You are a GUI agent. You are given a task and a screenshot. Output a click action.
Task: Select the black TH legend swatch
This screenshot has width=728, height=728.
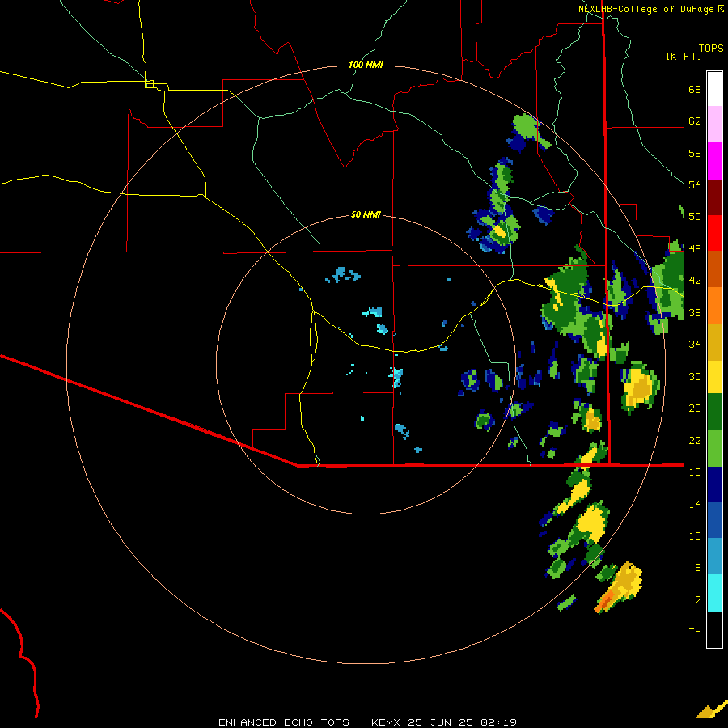tap(714, 629)
